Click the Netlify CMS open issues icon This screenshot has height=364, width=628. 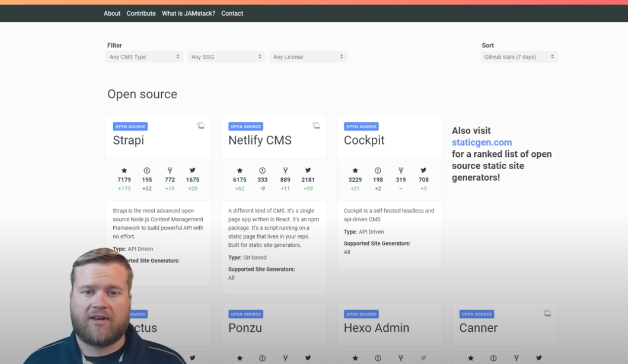click(263, 170)
